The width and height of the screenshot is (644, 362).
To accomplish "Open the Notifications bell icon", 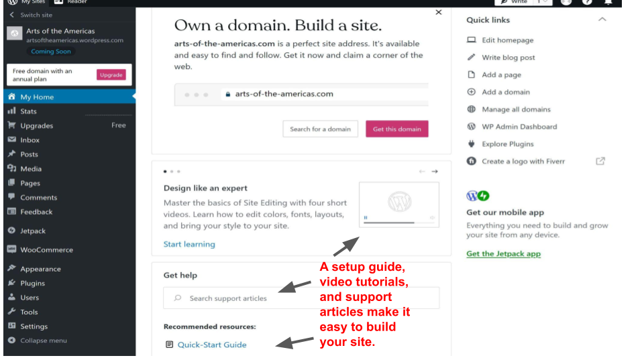I will click(608, 1).
